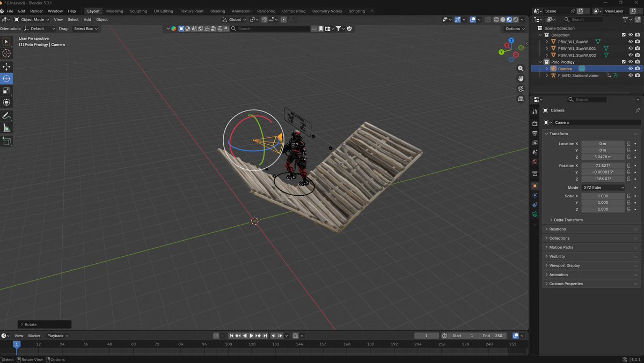This screenshot has width=644, height=363.
Task: Expand the Relations panel
Action: [x=557, y=229]
